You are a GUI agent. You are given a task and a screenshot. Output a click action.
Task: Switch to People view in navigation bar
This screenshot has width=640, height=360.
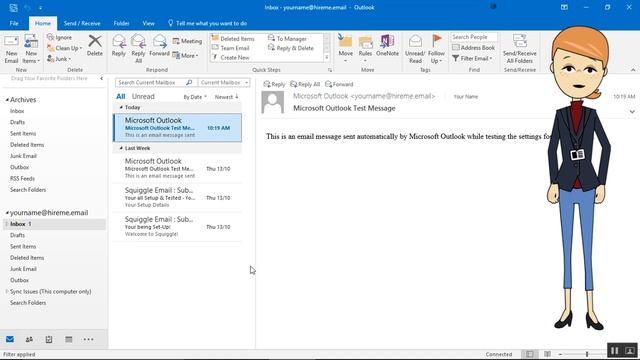click(x=29, y=339)
